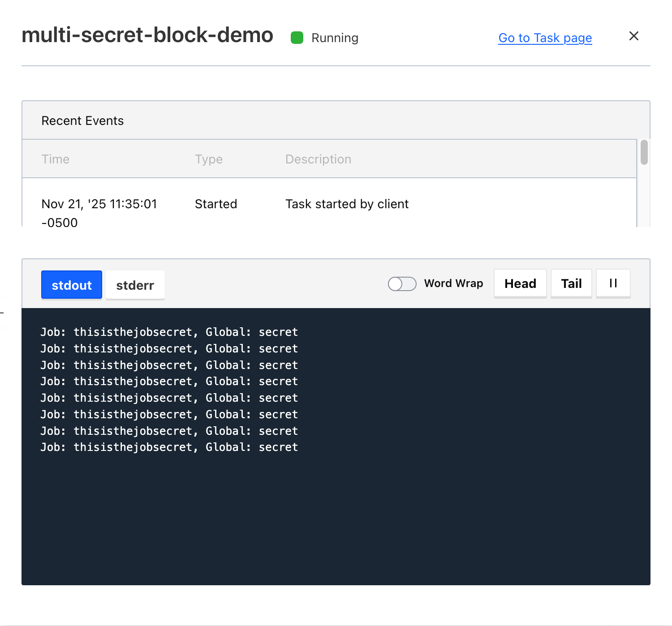Screen dimensions: 672x626
Task: Close the task sidebar panel
Action: [x=633, y=36]
